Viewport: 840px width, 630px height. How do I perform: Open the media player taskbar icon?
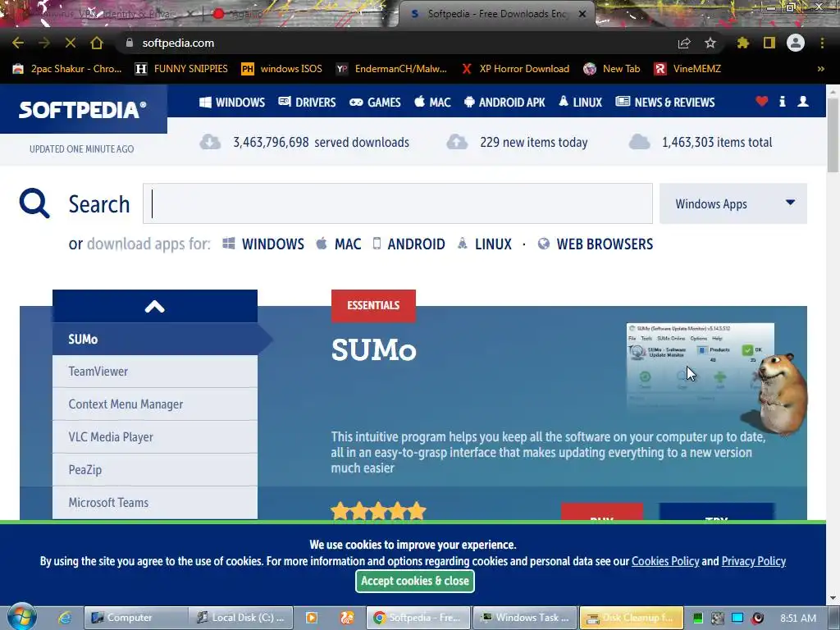(311, 618)
